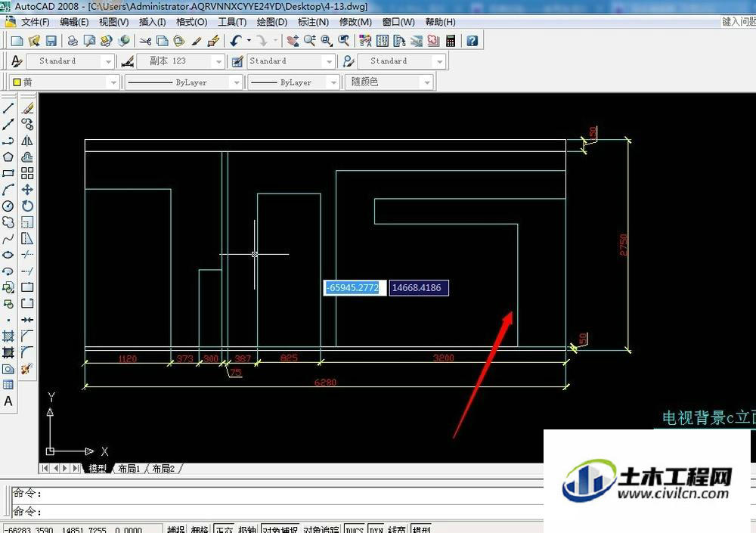
Task: Click the dynamic input X value -65945.2772
Action: 355,288
